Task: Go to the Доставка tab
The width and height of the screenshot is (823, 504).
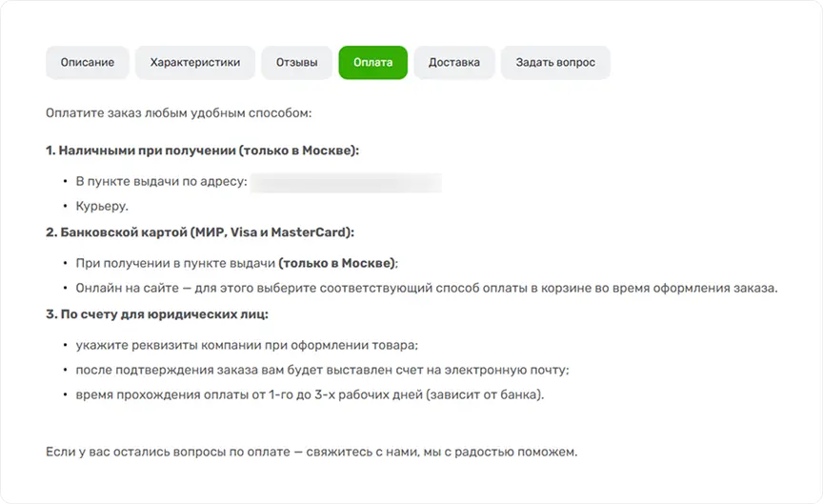Action: 454,63
